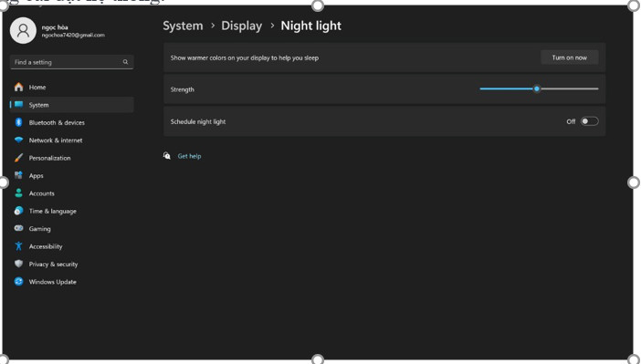Click the Night light page title
This screenshot has height=364, width=641.
(310, 26)
